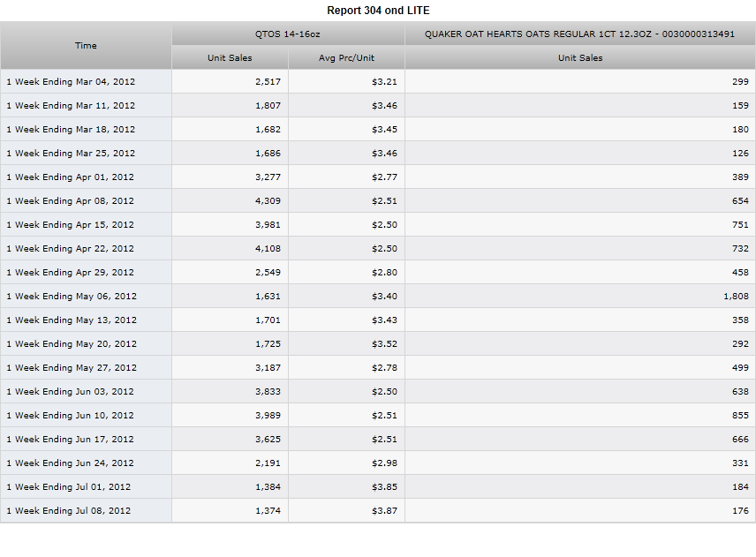Select Oat Hearts unit sales 389
Screen dimensions: 756x557
tap(741, 177)
